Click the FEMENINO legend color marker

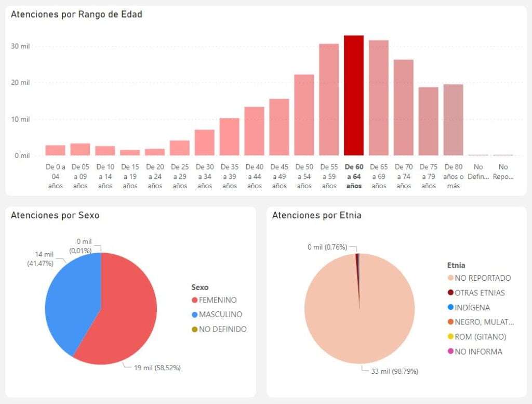tap(195, 301)
